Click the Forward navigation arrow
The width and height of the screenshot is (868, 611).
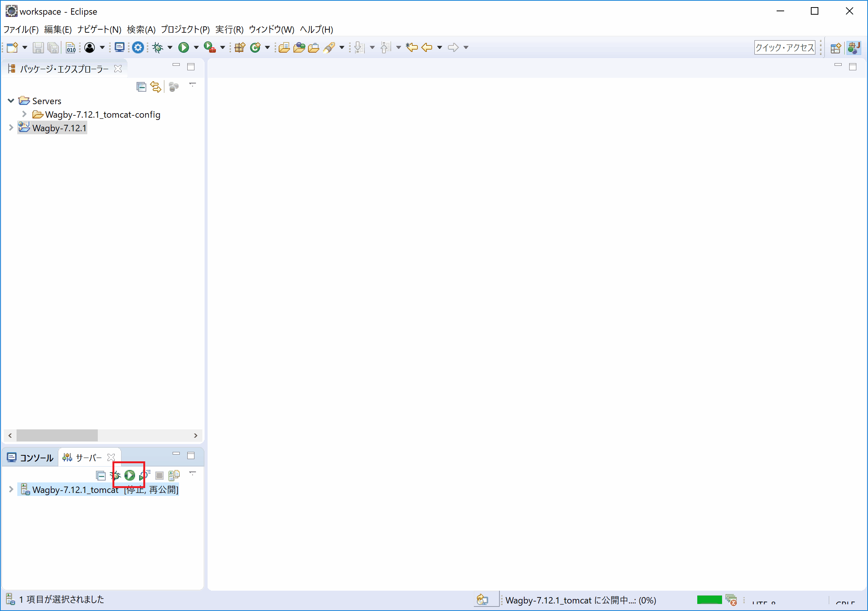pos(453,48)
